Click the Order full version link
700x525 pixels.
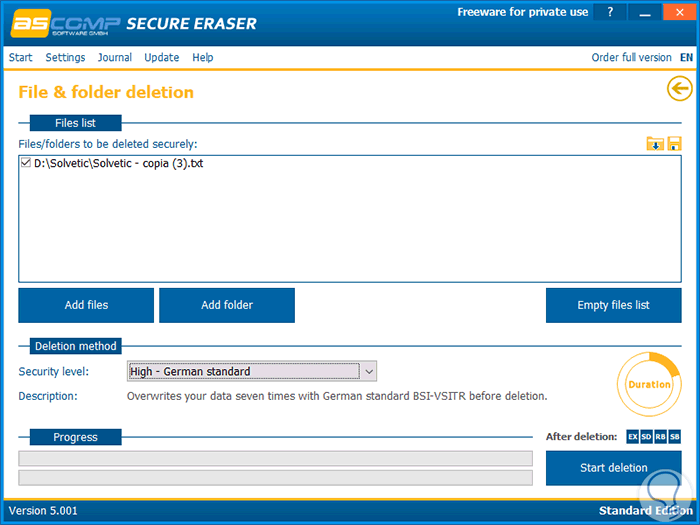click(631, 58)
